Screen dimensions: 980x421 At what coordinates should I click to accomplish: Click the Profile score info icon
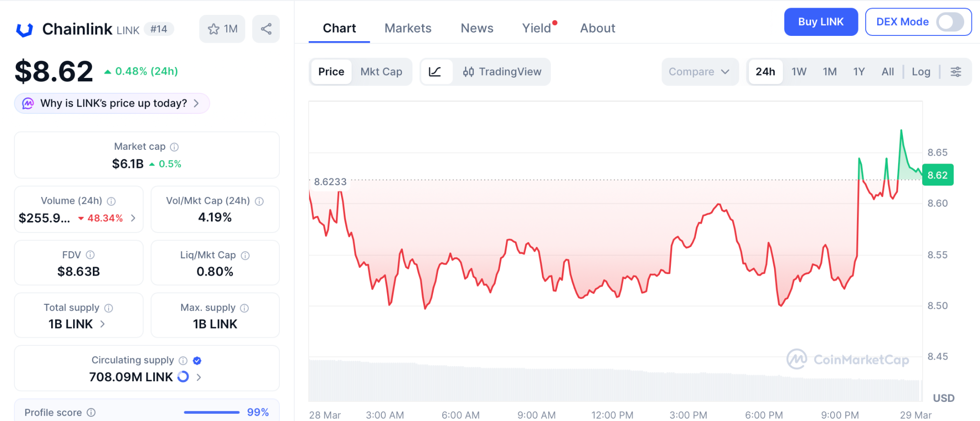(x=91, y=412)
